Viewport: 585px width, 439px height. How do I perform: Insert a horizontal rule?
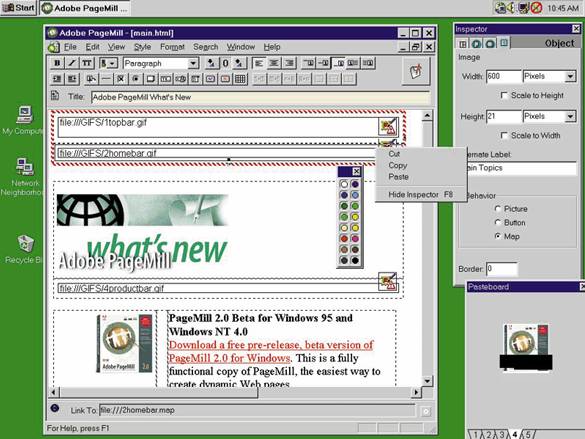pos(106,79)
